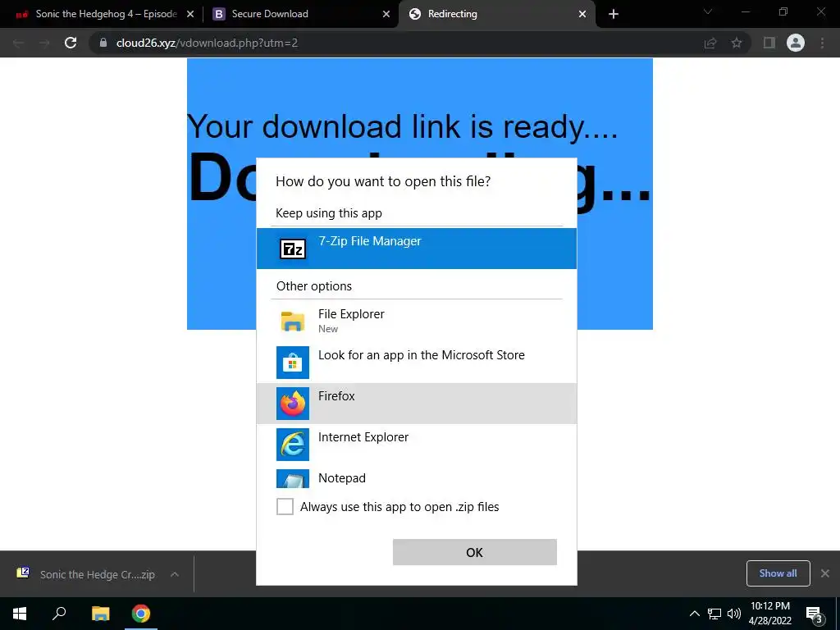Click 'Notepad' label text
Viewport: 840px width, 630px height.
point(342,478)
